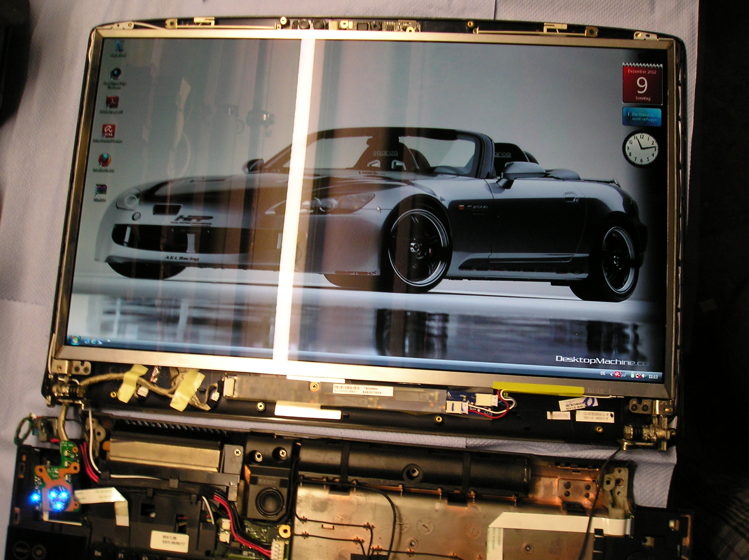
Task: Click the third Quick Launch icon
Action: pos(100,342)
